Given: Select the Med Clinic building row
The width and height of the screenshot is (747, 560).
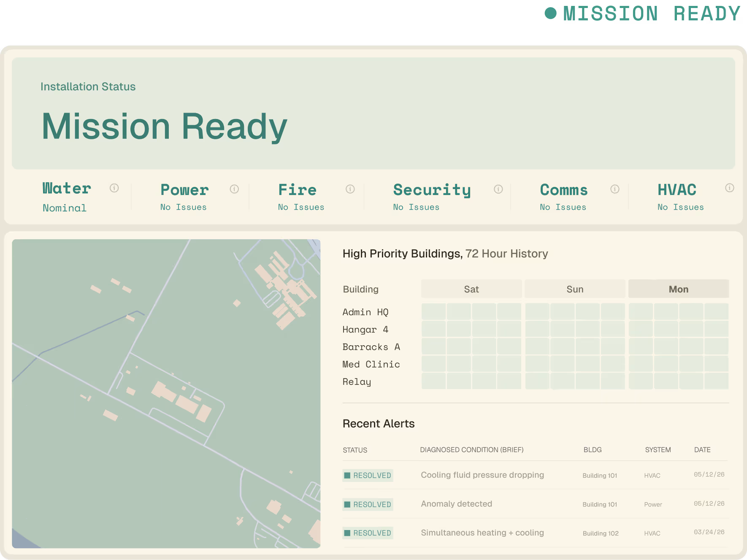Looking at the screenshot, I should [536, 364].
